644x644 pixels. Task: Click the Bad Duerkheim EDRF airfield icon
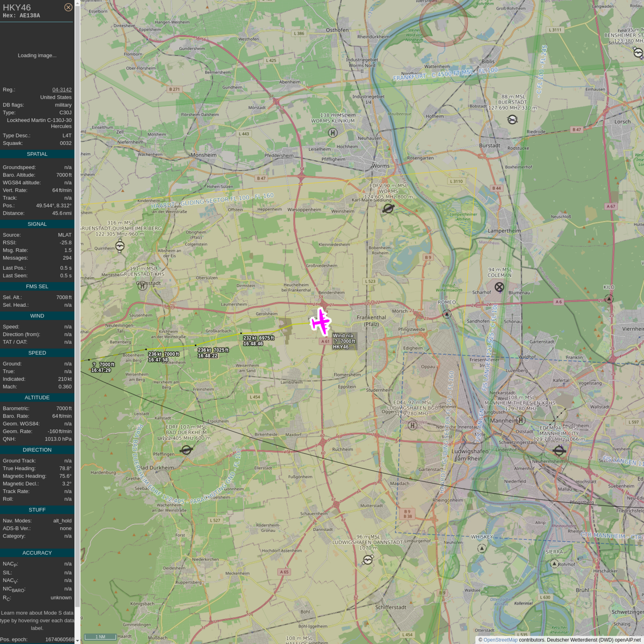pos(186,450)
